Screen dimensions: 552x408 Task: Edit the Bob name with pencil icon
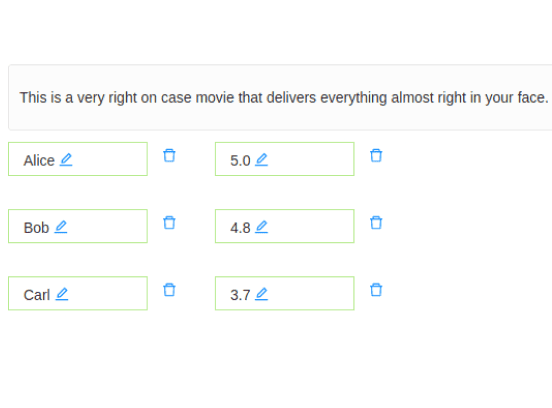tap(61, 227)
